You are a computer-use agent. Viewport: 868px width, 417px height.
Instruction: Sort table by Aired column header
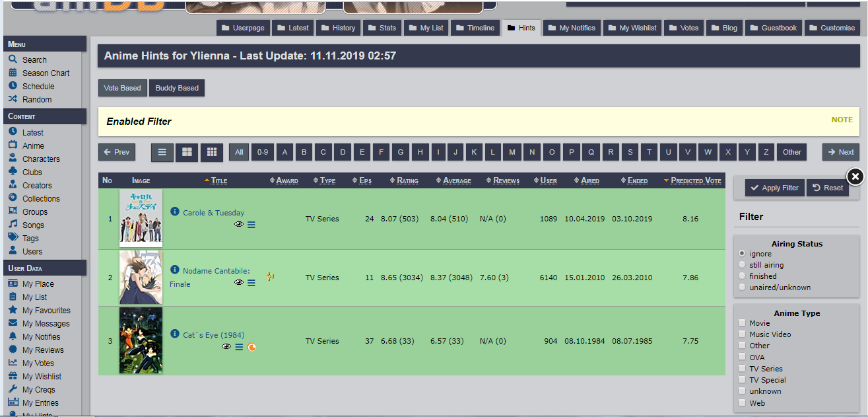(x=590, y=180)
